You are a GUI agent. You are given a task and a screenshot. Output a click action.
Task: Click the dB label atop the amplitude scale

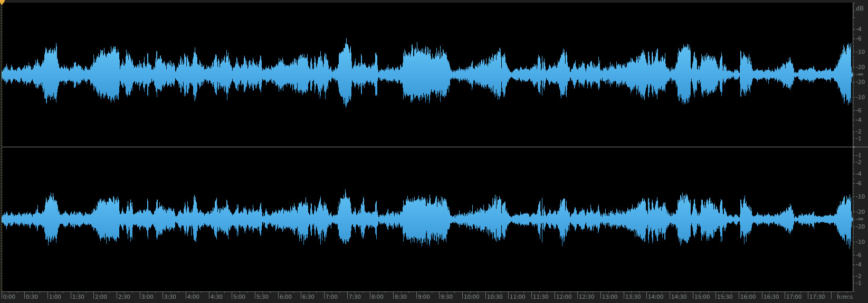[860, 8]
